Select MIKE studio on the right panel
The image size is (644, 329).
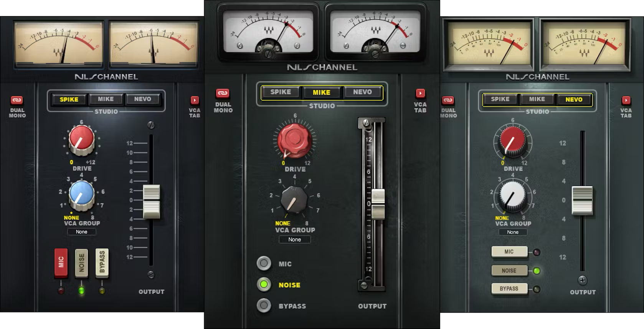(x=537, y=99)
